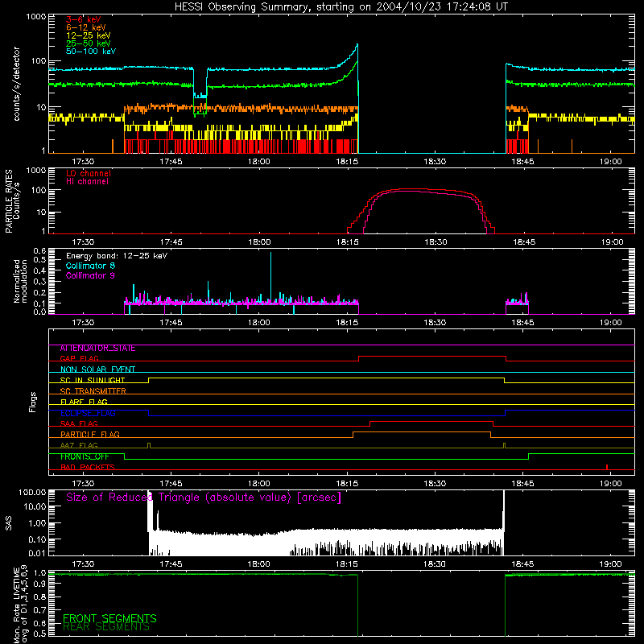Click the 100.00 y-axis value in SAS plot
Image resolution: width=644 pixels, height=644 pixels.
32,493
